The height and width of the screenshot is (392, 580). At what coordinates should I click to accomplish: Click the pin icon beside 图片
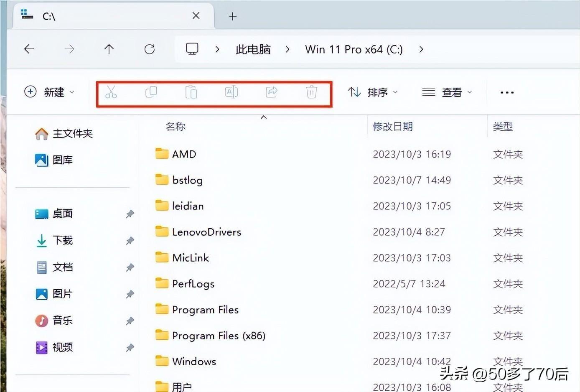click(x=130, y=294)
